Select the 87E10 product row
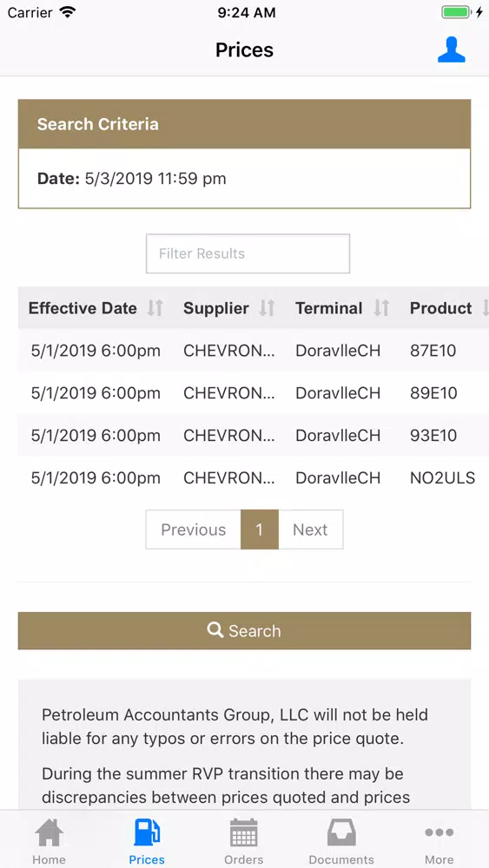 (x=253, y=351)
